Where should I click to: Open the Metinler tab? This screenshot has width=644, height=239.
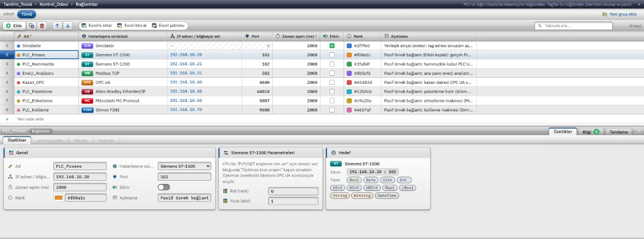click(106, 140)
